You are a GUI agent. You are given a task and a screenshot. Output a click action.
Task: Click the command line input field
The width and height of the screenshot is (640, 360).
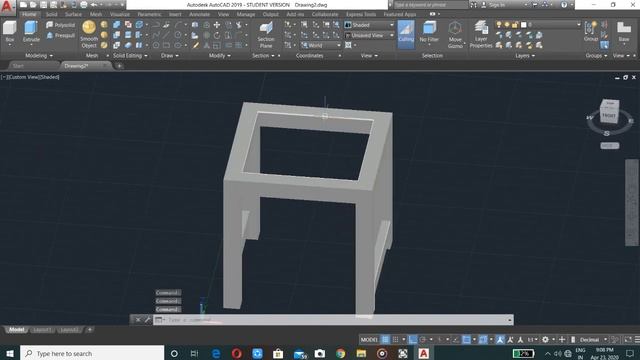click(x=333, y=320)
